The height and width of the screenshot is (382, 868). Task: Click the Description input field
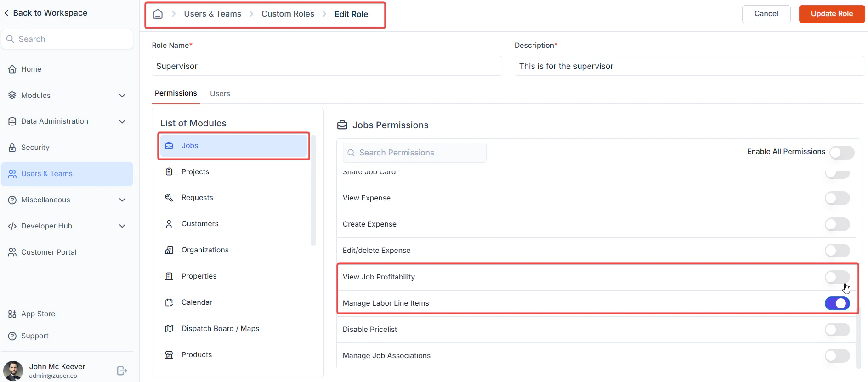point(690,66)
